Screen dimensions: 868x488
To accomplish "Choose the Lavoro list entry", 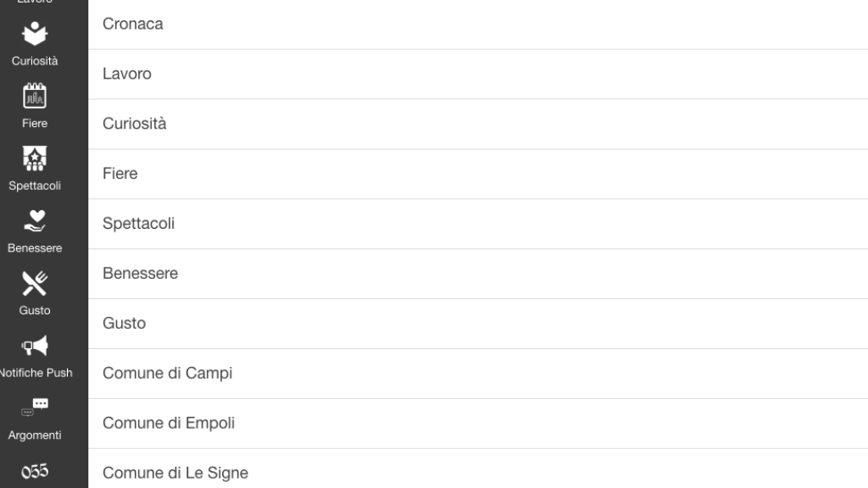I will pyautogui.click(x=478, y=75).
